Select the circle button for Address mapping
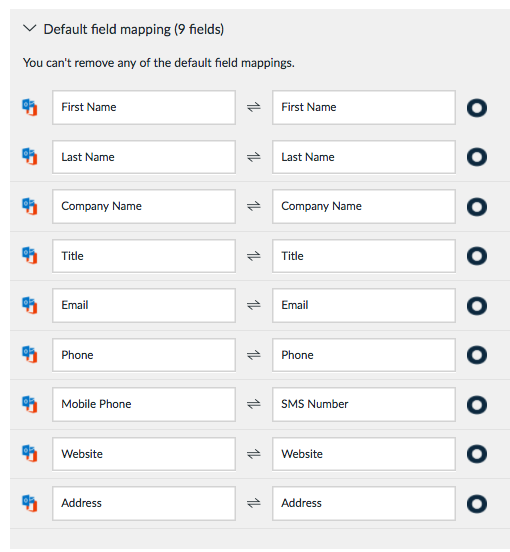 [477, 504]
